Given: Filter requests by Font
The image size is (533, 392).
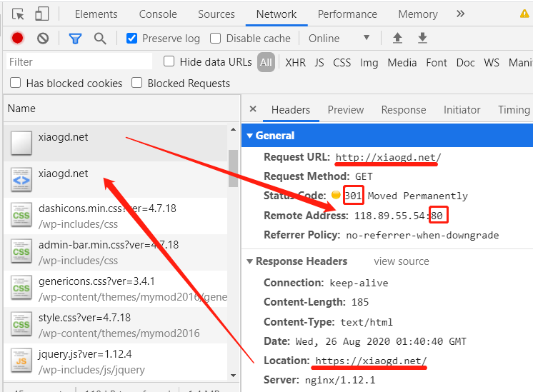Looking at the screenshot, I should pos(437,63).
